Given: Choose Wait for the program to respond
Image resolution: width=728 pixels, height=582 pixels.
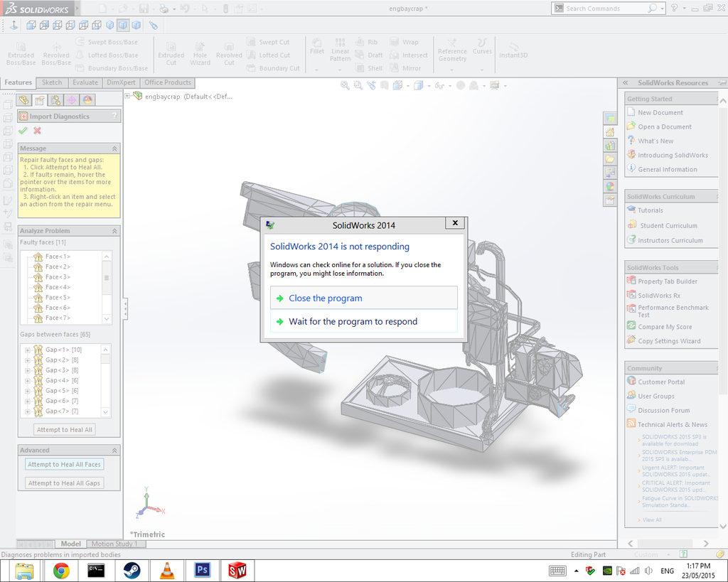Looking at the screenshot, I should tap(363, 321).
